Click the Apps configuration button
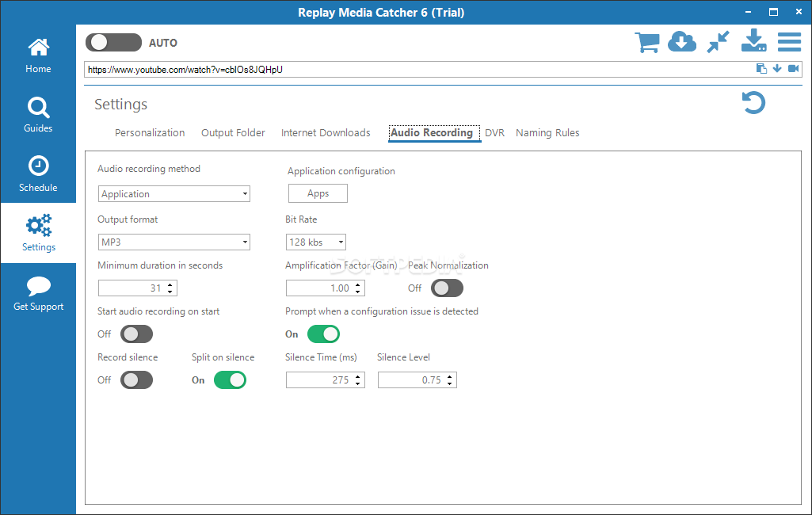The image size is (812, 515). pyautogui.click(x=318, y=193)
